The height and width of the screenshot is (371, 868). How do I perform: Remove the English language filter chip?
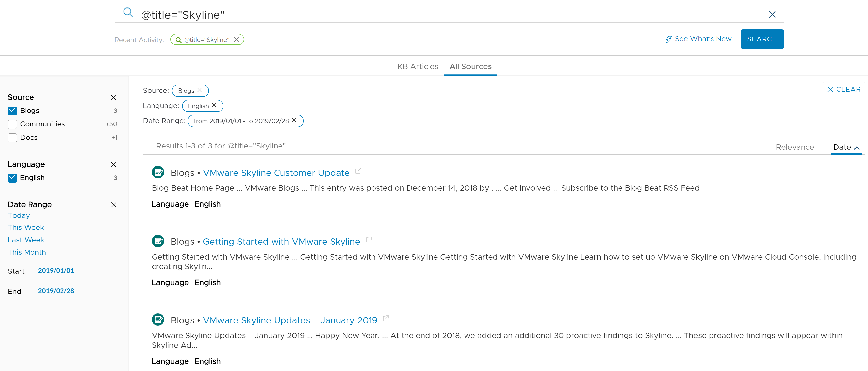pyautogui.click(x=214, y=105)
